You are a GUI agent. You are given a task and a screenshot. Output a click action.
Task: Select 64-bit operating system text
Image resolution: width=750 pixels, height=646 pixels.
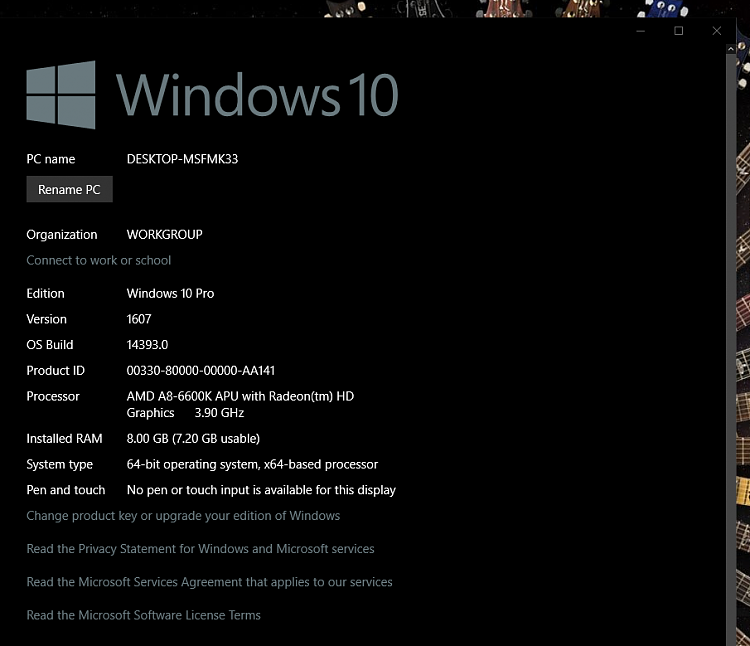(x=252, y=464)
